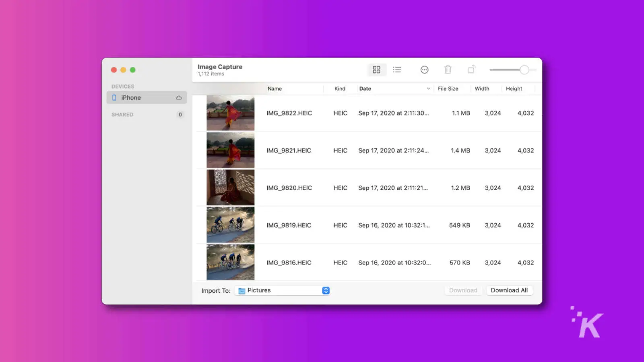This screenshot has height=362, width=644.
Task: Select the IMG_9820.HEIC thumbnail
Action: pyautogui.click(x=230, y=187)
